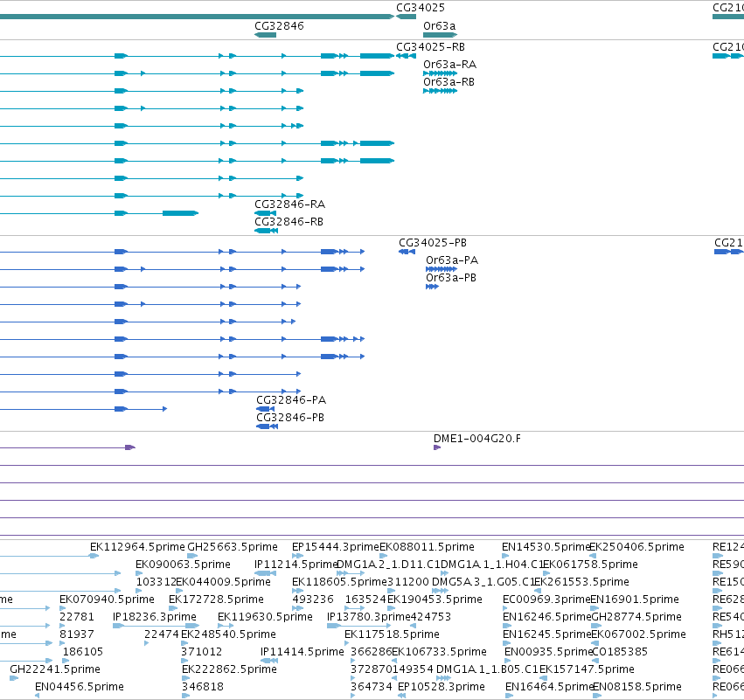744x700 pixels.
Task: Click EST label GH22241.5prime
Action: [x=55, y=669]
